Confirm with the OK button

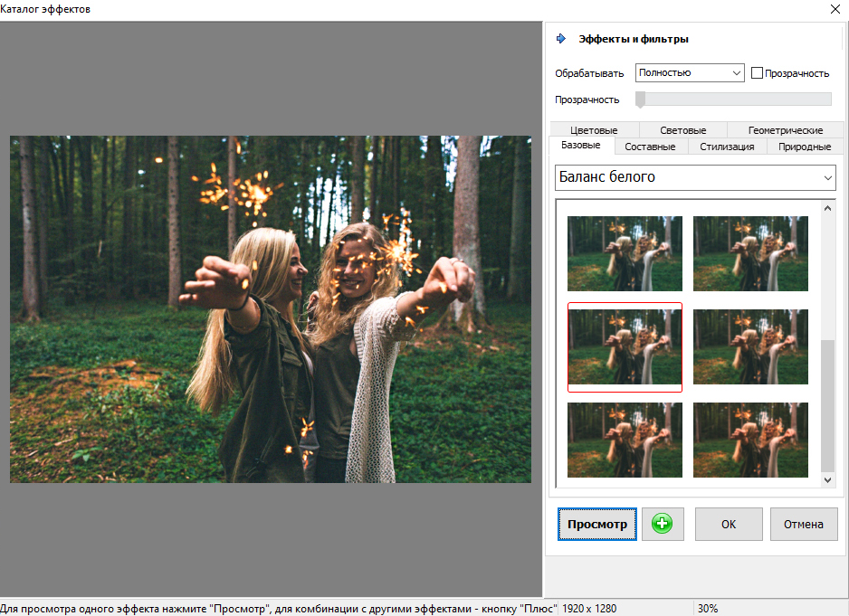click(729, 524)
